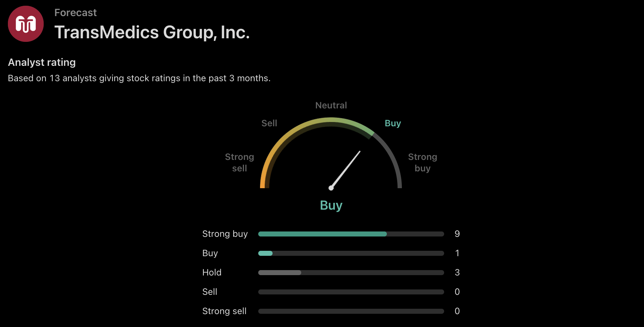Click the Sell label on the gauge arc

269,123
